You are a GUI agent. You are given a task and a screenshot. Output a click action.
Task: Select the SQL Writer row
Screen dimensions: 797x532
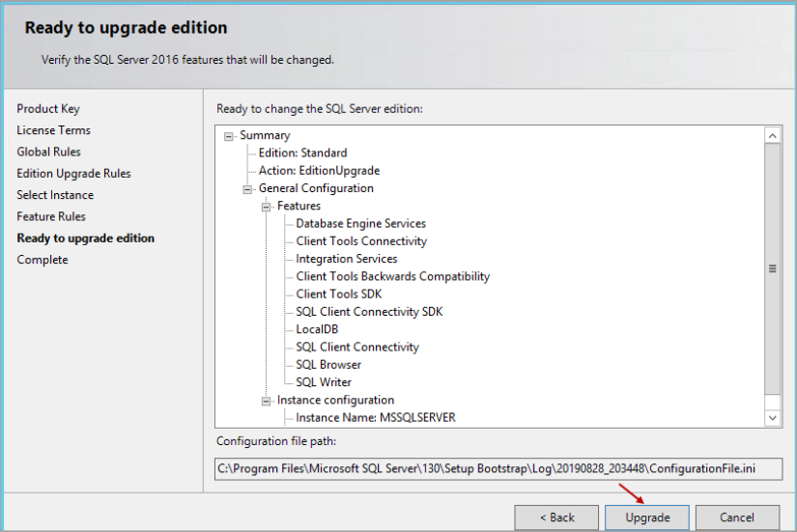pos(324,382)
